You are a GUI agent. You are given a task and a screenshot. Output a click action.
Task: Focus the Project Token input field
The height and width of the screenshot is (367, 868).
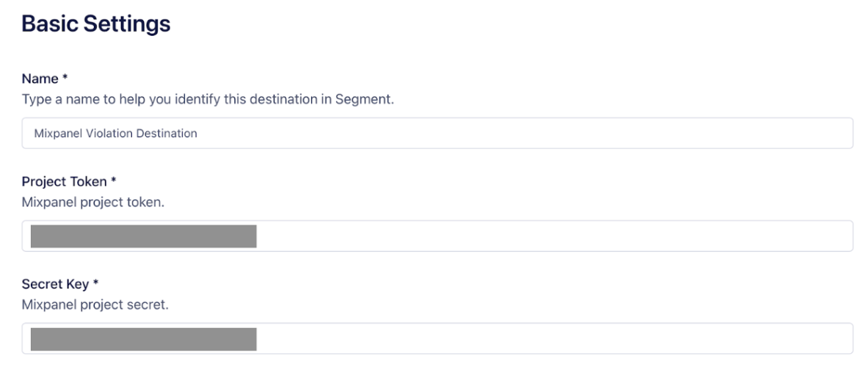tap(550, 236)
